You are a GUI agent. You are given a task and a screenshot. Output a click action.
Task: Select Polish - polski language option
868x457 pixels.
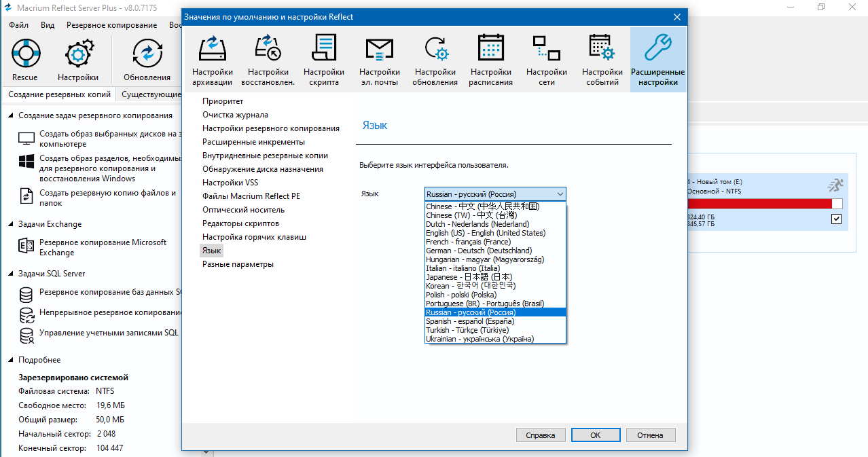pyautogui.click(x=495, y=295)
